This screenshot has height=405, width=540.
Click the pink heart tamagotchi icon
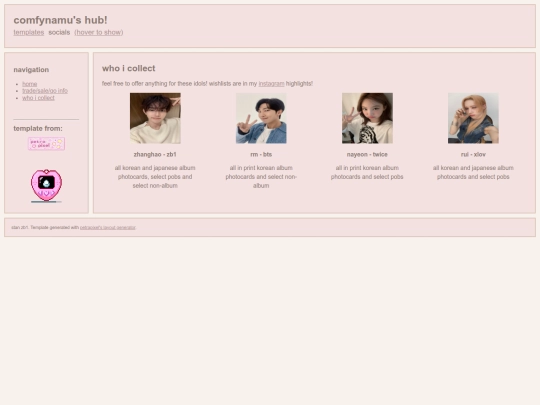46,185
